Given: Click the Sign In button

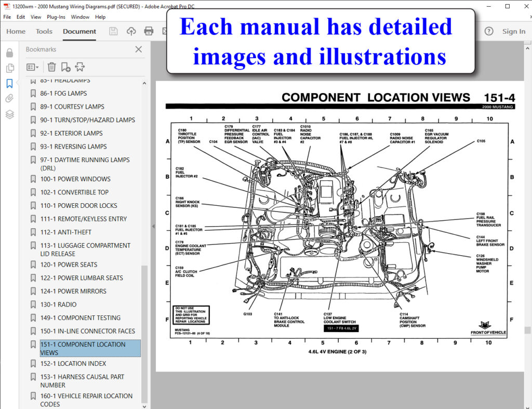Looking at the screenshot, I should coord(513,31).
